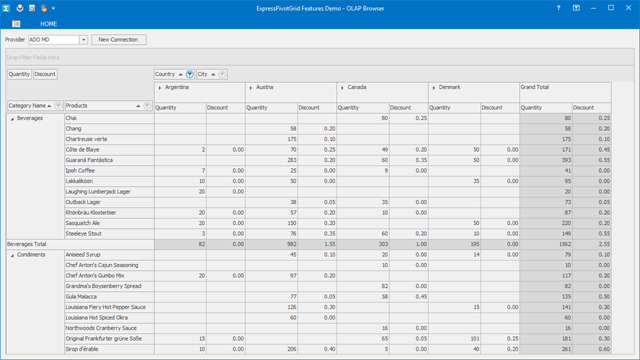The width and height of the screenshot is (640, 360).
Task: Click the City field filter icon
Action: coord(222,74)
